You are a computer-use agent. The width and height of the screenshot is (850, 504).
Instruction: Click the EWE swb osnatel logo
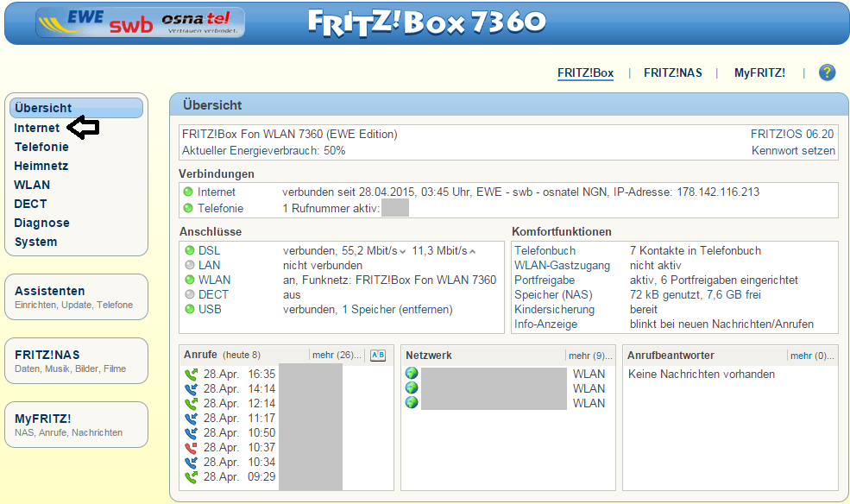(x=140, y=23)
